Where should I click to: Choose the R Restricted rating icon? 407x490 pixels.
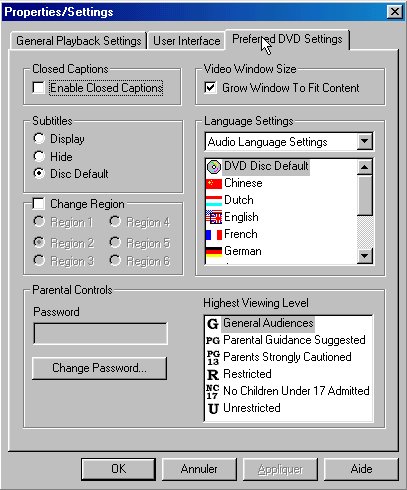213,374
